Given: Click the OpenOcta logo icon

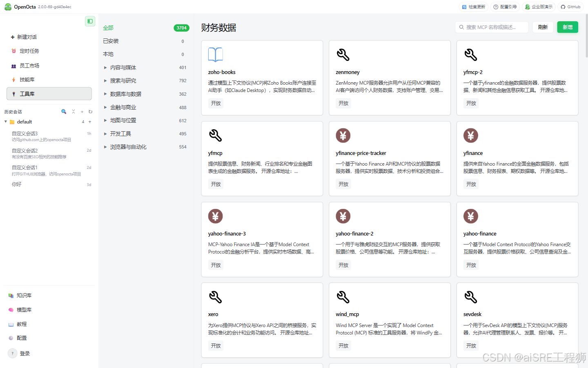Looking at the screenshot, I should pyautogui.click(x=8, y=7).
